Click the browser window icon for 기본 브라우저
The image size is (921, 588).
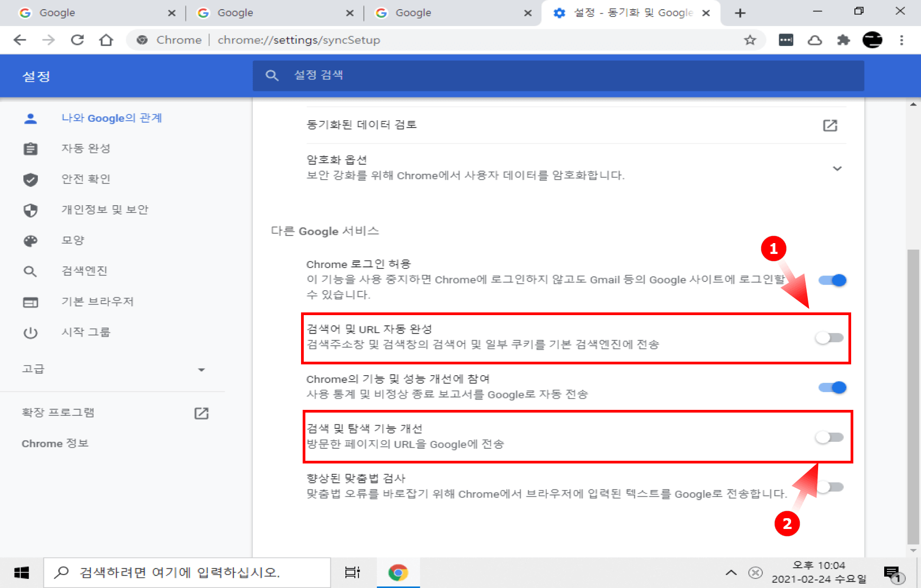pos(31,302)
